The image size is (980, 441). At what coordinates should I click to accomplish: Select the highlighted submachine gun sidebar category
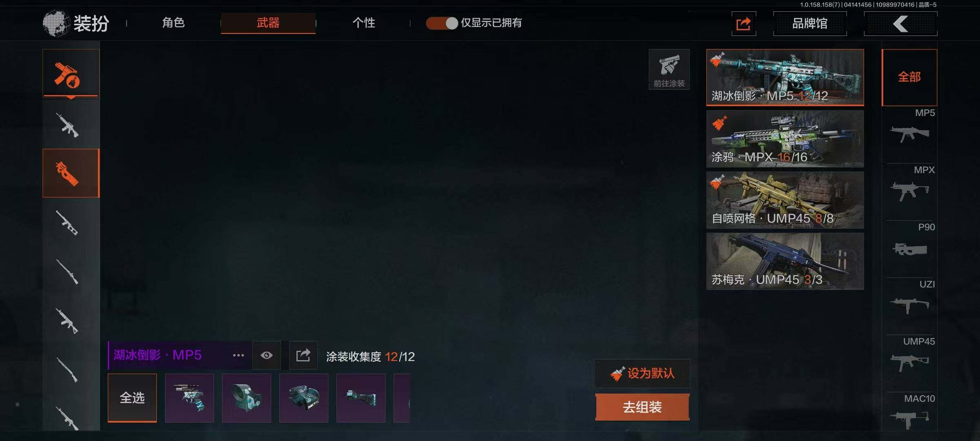[x=71, y=173]
